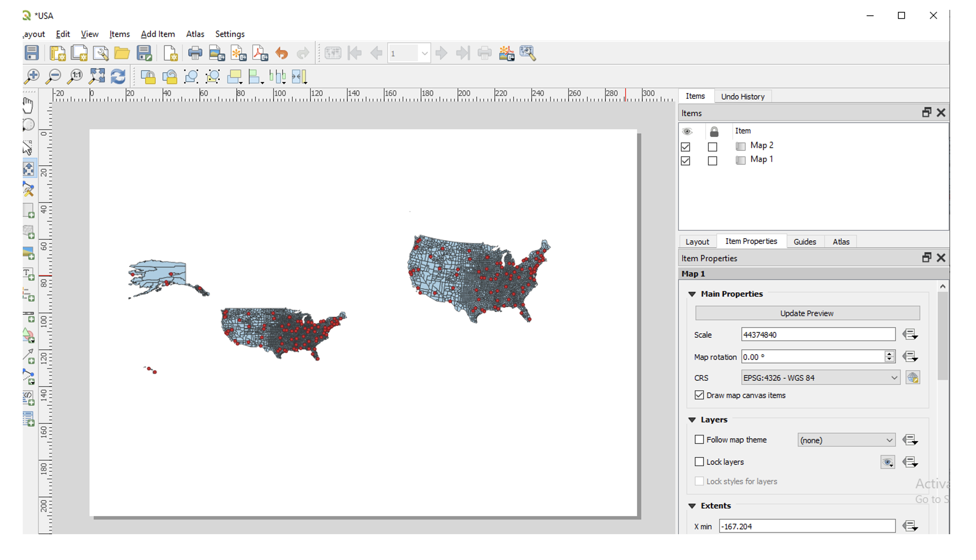Screen dimensions: 976x560
Task: Collapse the Main Properties section
Action: 692,294
